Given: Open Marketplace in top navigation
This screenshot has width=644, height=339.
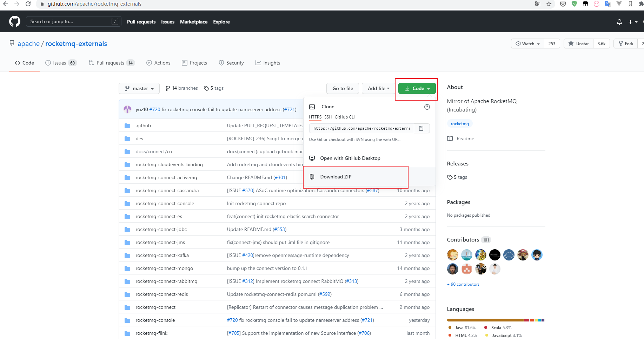Looking at the screenshot, I should pos(194,22).
